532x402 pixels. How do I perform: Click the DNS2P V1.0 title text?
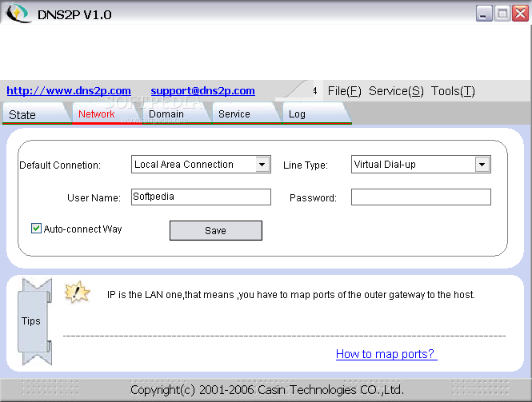click(74, 14)
